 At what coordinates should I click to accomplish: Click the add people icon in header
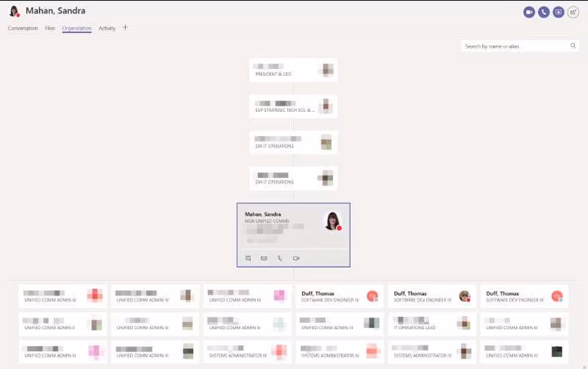pyautogui.click(x=573, y=12)
